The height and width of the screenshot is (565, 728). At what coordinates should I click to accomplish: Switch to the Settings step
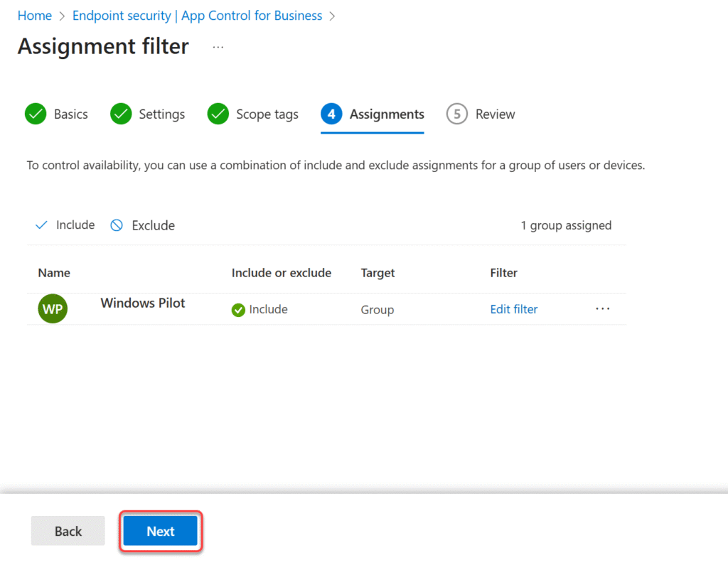click(x=161, y=114)
